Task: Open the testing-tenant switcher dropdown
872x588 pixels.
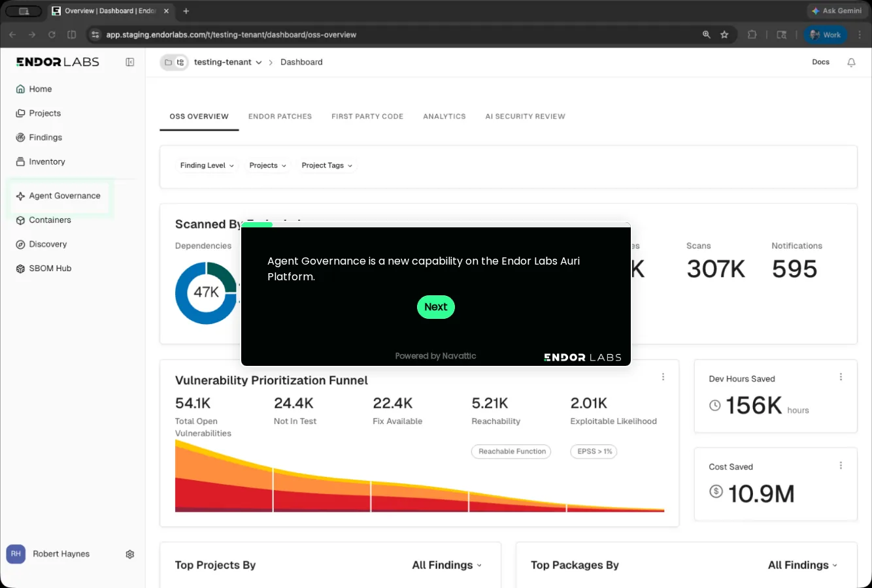Action: [x=227, y=62]
